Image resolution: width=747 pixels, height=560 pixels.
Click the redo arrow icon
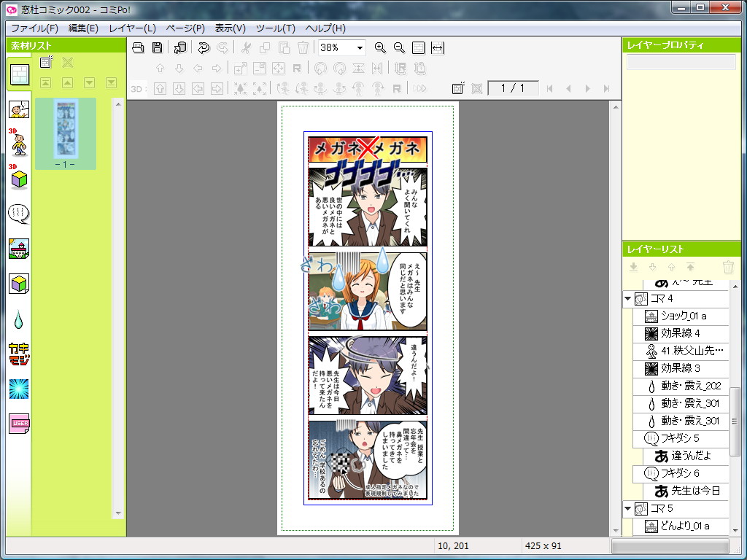[222, 47]
